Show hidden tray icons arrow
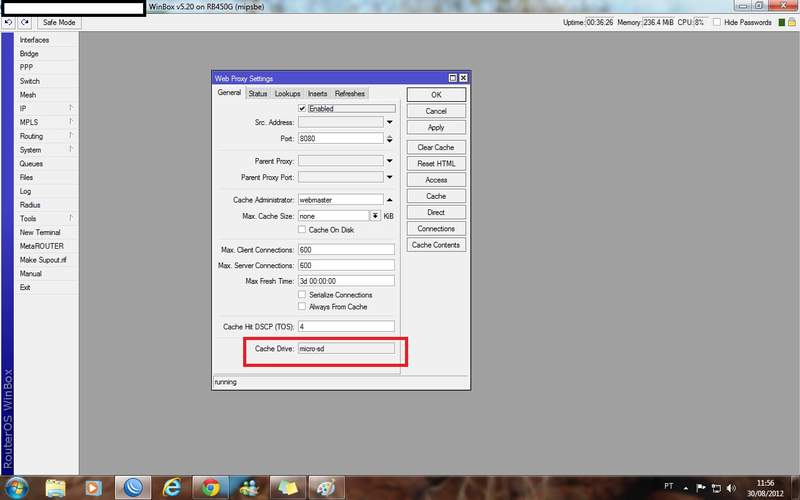This screenshot has height=500, width=800. 686,488
